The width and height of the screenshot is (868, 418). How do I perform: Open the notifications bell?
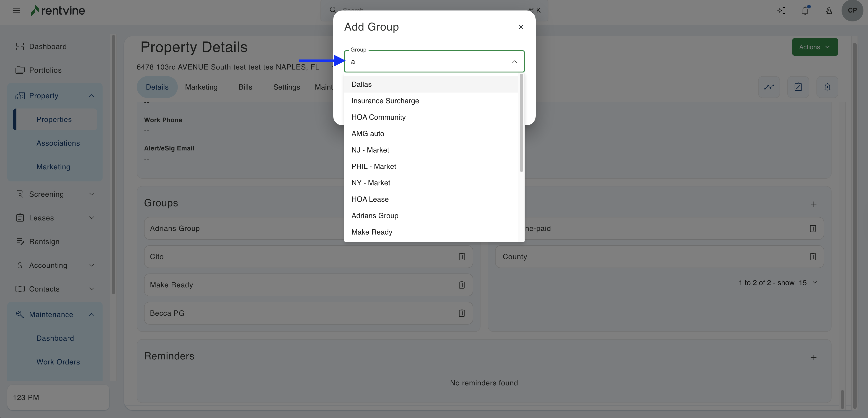(x=805, y=10)
